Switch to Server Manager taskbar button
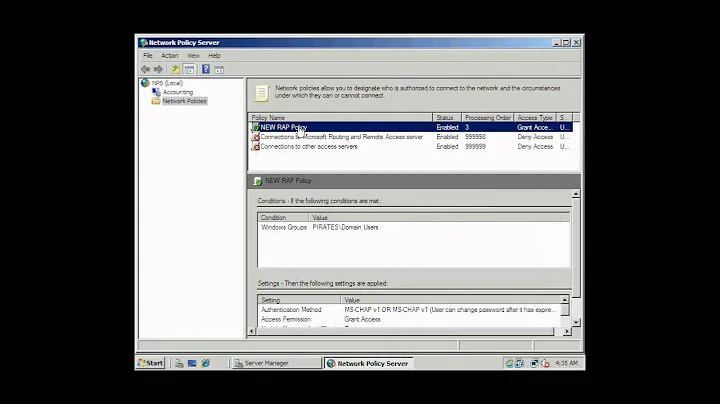Screen dimensions: 720x404 click(x=277, y=363)
